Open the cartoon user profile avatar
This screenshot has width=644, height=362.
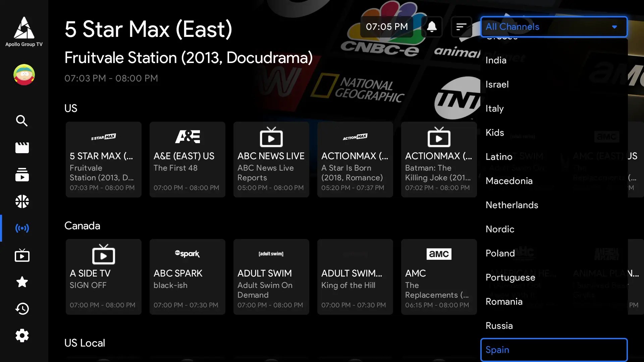click(24, 74)
